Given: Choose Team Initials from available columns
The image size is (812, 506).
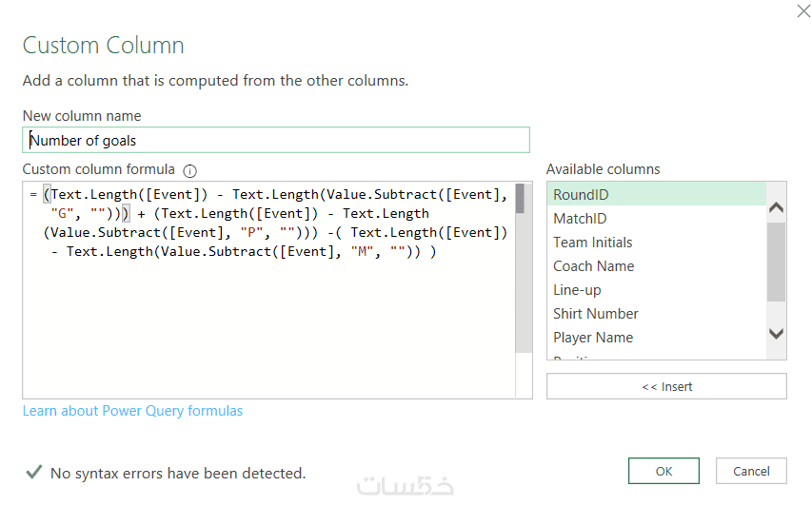Looking at the screenshot, I should [592, 243].
